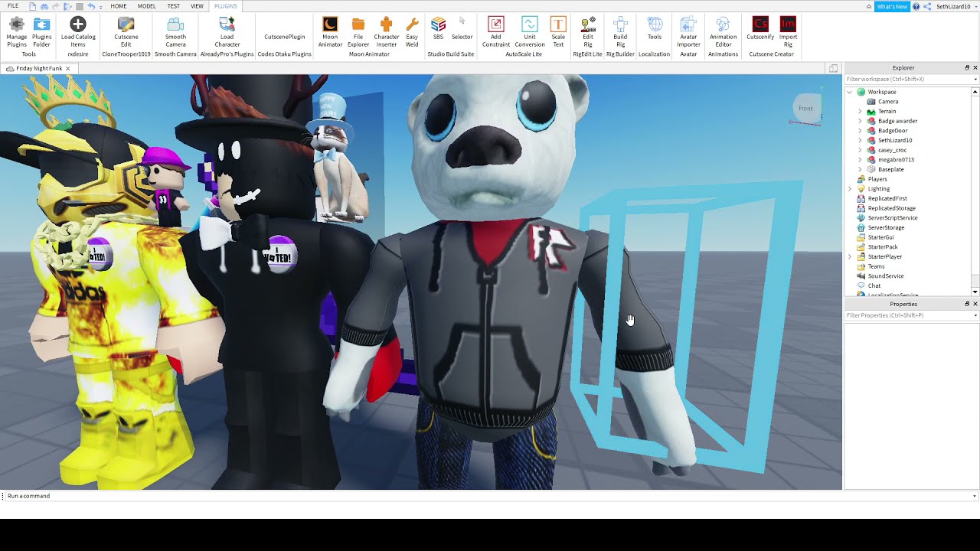Expand the SethLizard10 model
Image resolution: width=980 pixels, height=551 pixels.
click(860, 140)
